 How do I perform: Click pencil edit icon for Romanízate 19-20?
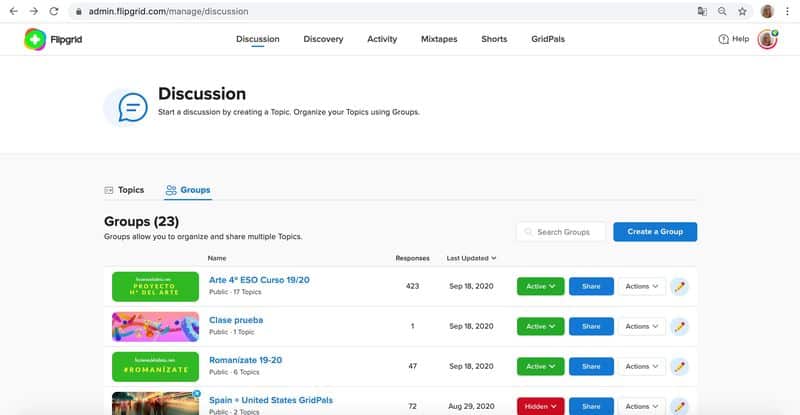click(679, 367)
